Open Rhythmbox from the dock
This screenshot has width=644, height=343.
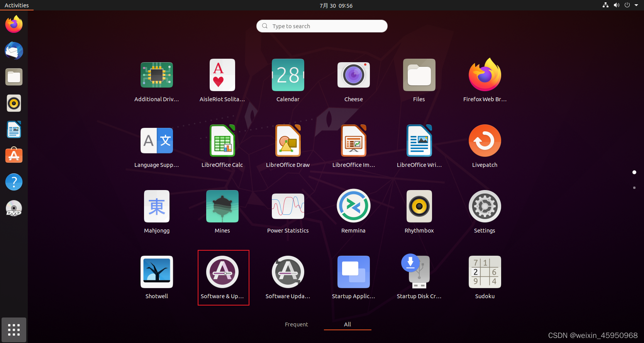click(14, 103)
